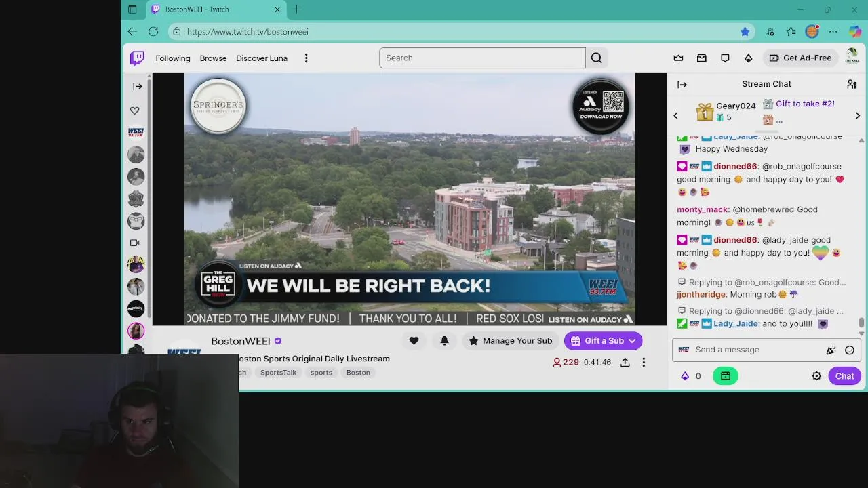
Task: Open Gift a Sub dropdown
Action: [603, 341]
